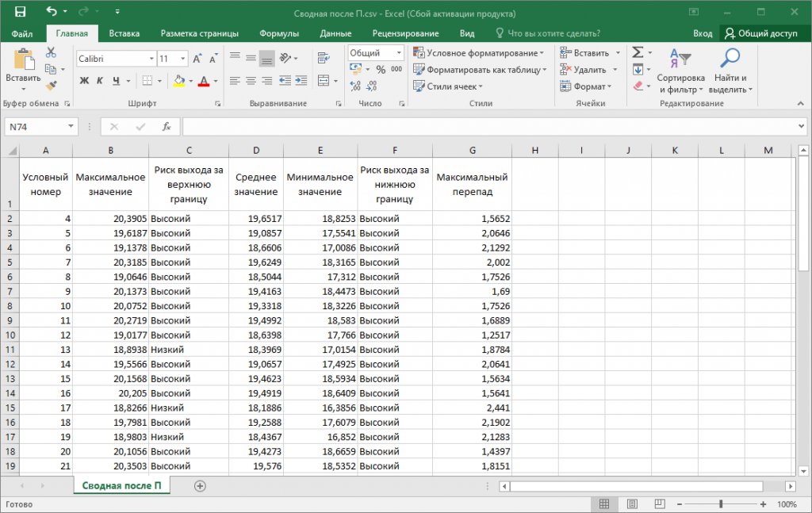Click the Cut scissors icon
Viewport: 812px width, 513px height.
[51, 52]
